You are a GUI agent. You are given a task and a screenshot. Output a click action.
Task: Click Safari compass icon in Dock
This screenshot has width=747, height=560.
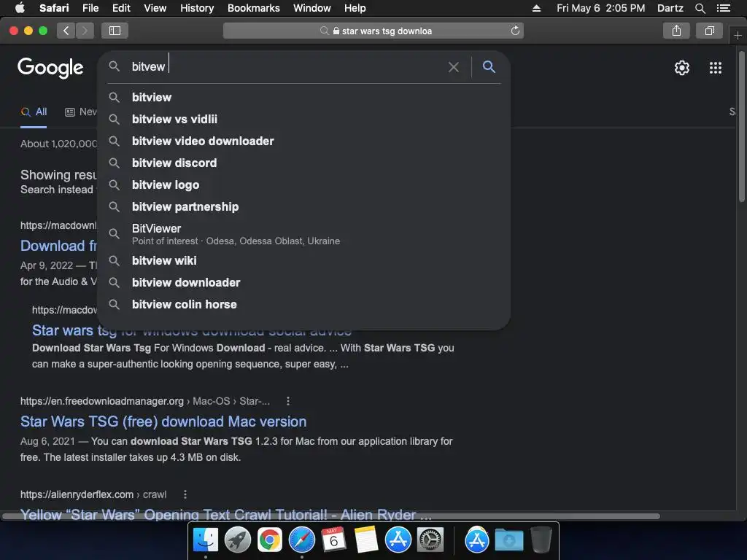point(301,540)
